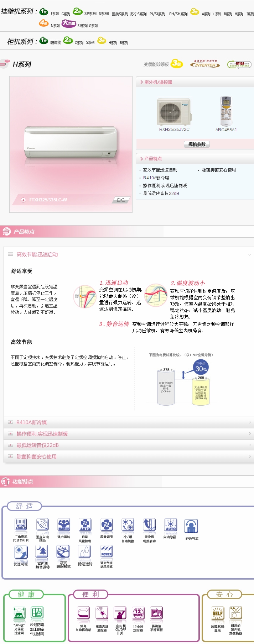Expand the 最低运转音仅22dB section
This screenshot has width=254, height=644.
click(38, 445)
